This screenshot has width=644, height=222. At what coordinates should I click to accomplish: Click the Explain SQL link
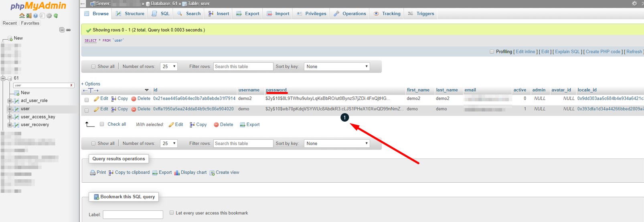coord(567,52)
